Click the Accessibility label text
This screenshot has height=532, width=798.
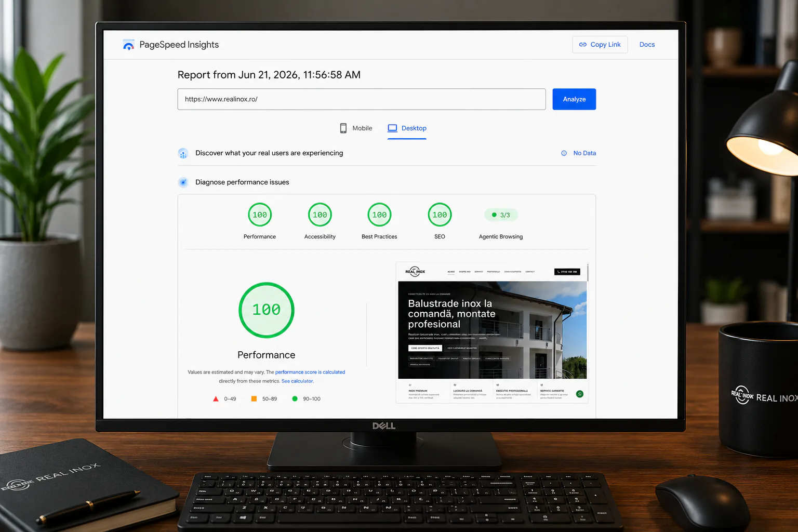click(320, 237)
